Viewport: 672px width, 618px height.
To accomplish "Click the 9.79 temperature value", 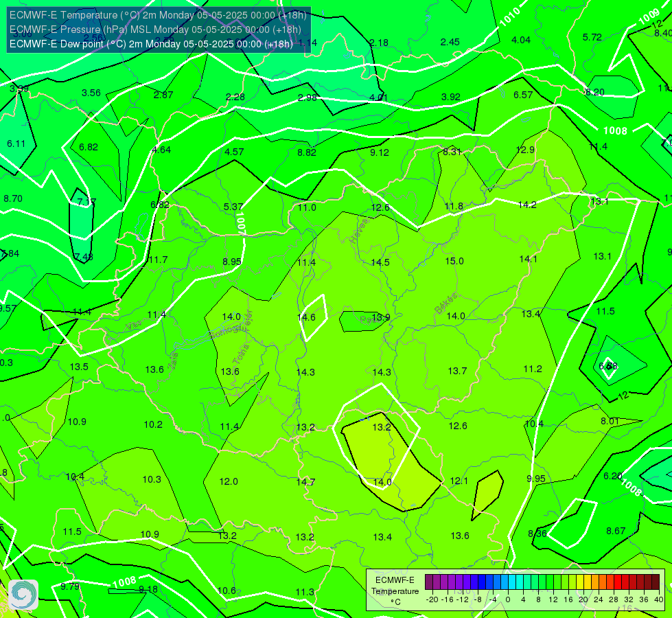I will coord(70,586).
